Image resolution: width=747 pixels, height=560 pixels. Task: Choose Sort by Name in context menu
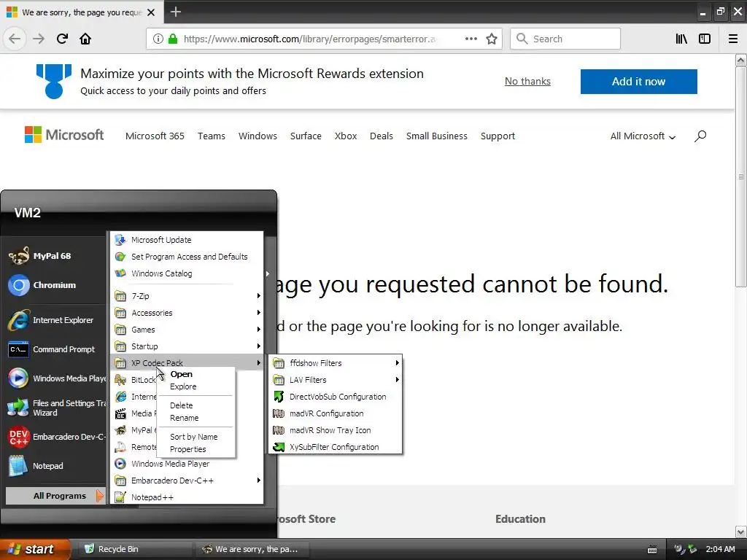196,437
